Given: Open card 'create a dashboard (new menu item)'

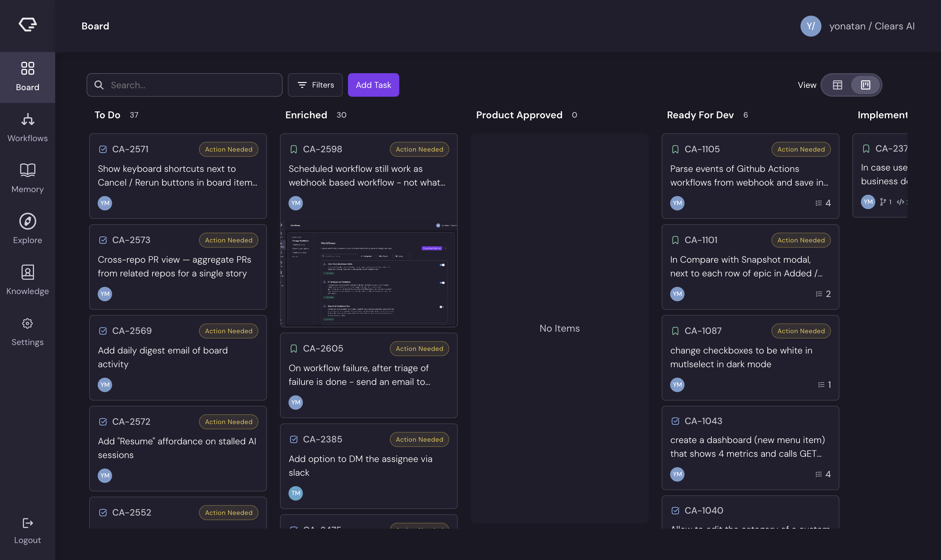Looking at the screenshot, I should pyautogui.click(x=750, y=448).
